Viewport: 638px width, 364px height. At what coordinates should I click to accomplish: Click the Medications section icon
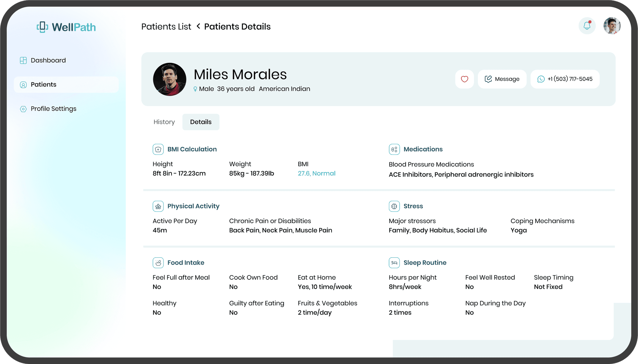[x=394, y=149]
